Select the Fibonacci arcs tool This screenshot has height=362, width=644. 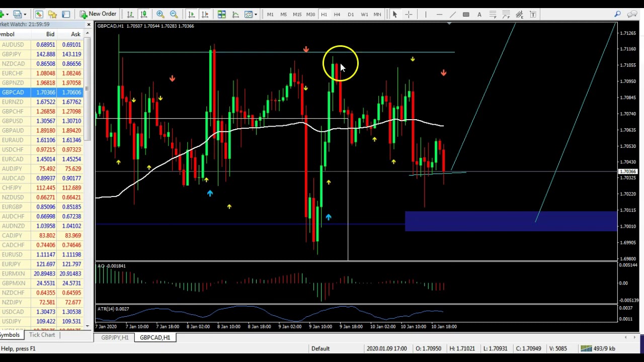click(506, 14)
